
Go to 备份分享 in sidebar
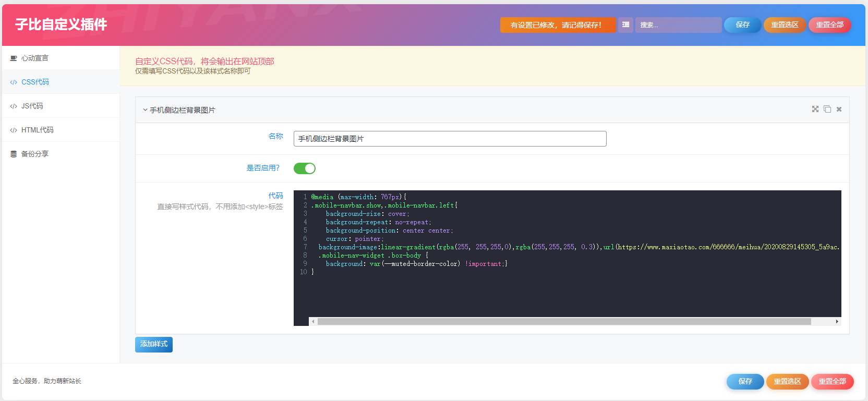pyautogui.click(x=35, y=154)
